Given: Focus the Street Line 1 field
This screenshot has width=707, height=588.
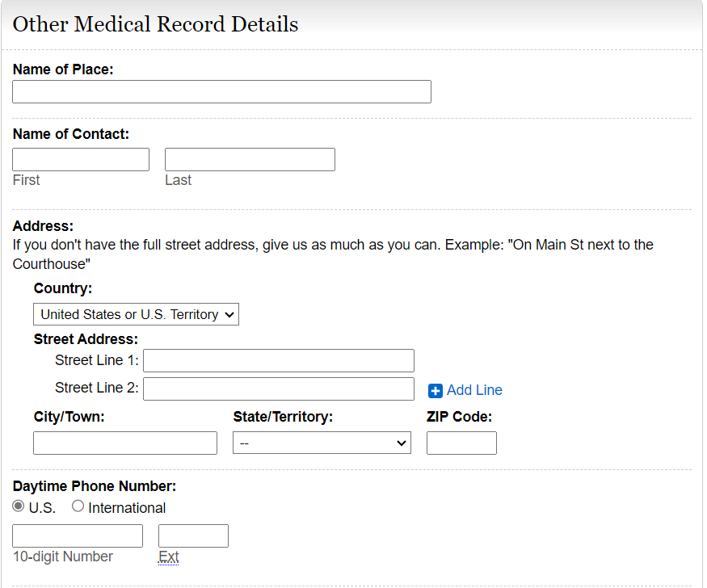Looking at the screenshot, I should point(279,360).
